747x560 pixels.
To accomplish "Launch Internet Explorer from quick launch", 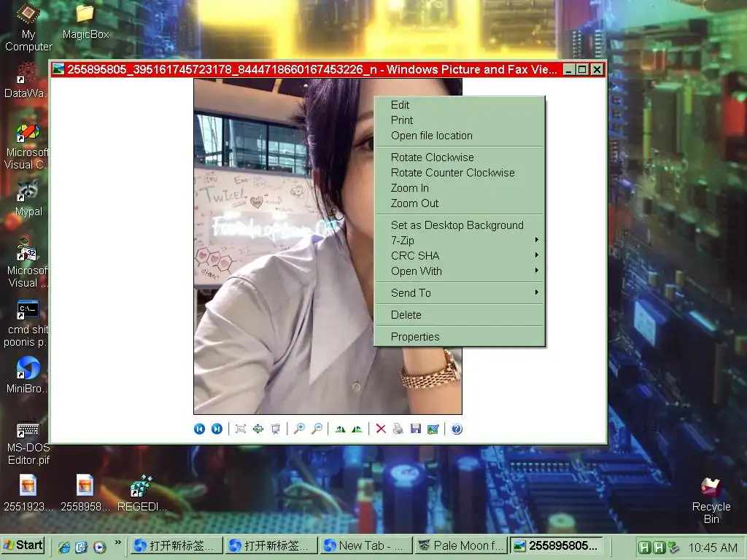I will (64, 547).
